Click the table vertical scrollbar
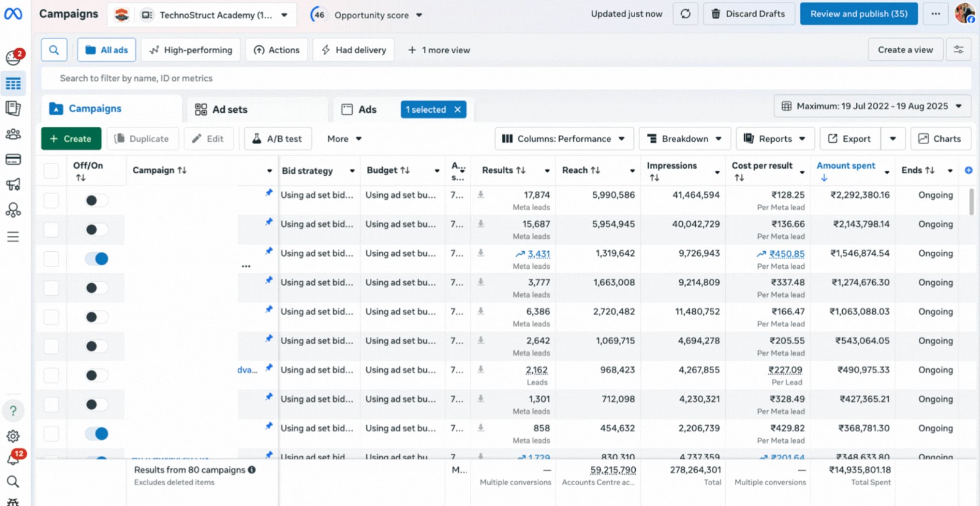The image size is (980, 506). pos(971,202)
